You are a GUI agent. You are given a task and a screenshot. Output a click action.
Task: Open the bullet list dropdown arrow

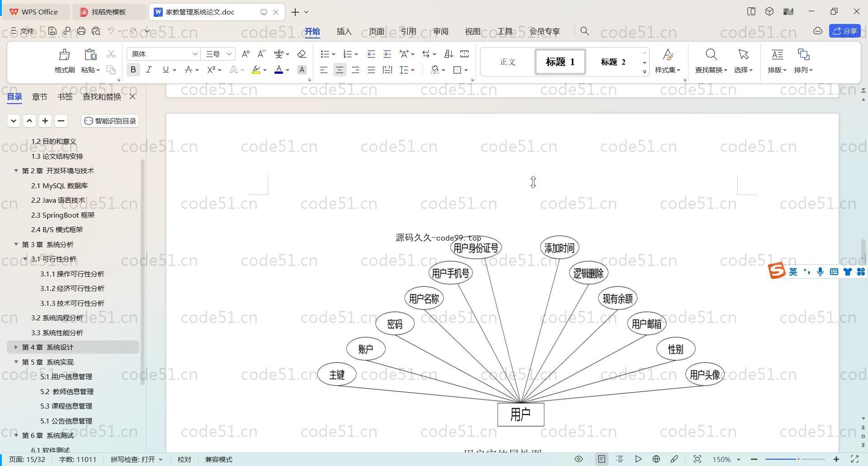(x=334, y=54)
